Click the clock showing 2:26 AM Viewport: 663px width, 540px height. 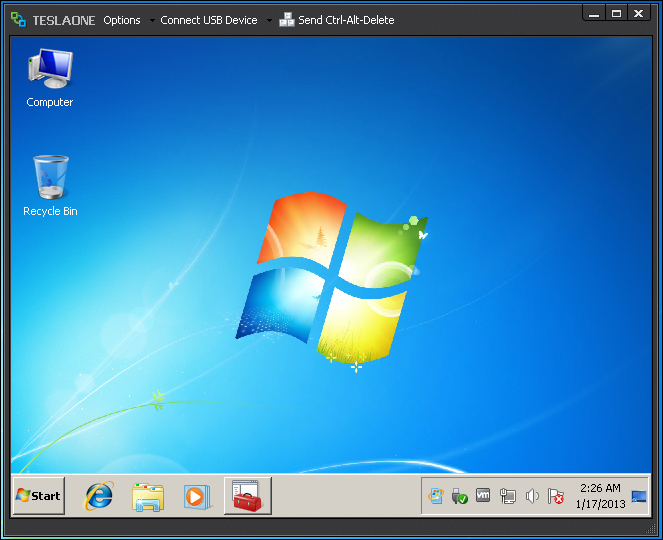[x=600, y=496]
